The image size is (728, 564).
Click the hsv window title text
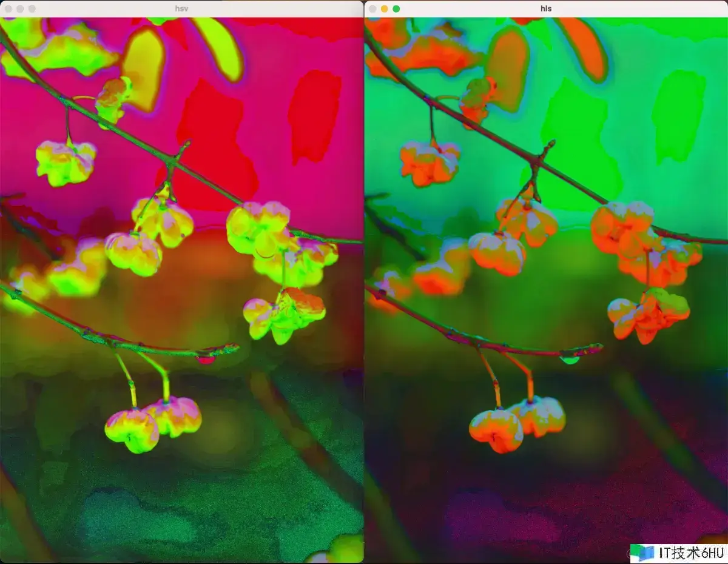181,9
